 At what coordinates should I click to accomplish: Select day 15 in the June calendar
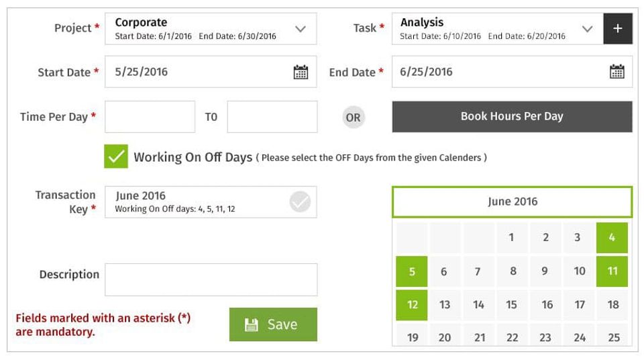tap(512, 305)
